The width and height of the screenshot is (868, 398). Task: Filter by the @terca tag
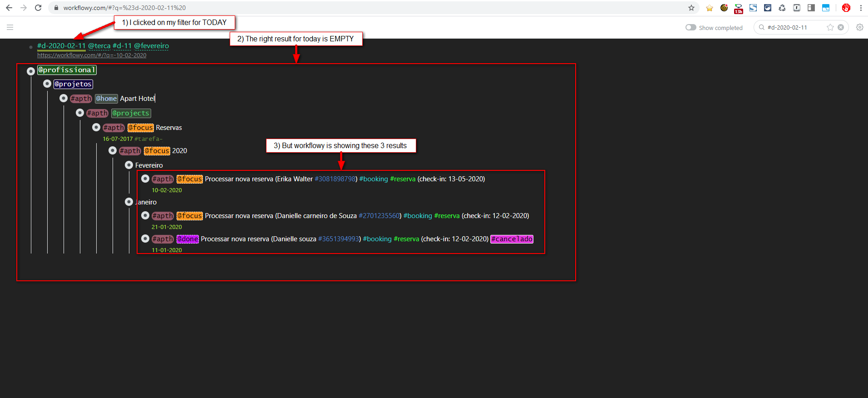coord(99,46)
